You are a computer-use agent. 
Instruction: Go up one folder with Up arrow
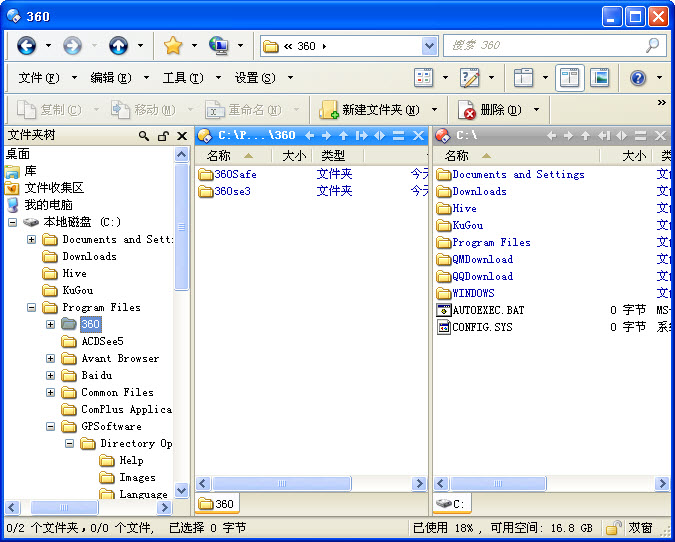(x=118, y=46)
